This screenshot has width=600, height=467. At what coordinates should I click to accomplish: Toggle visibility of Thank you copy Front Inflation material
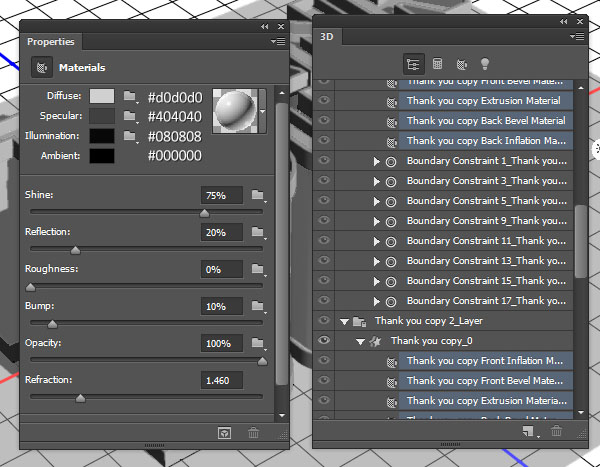[x=324, y=360]
